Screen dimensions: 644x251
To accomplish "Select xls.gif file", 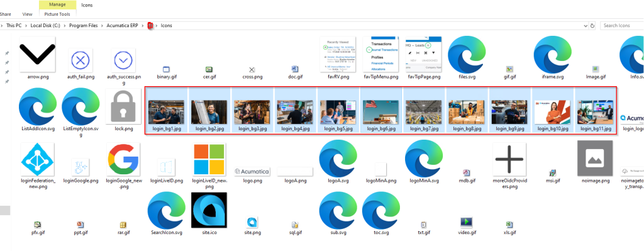I will click(x=509, y=225).
